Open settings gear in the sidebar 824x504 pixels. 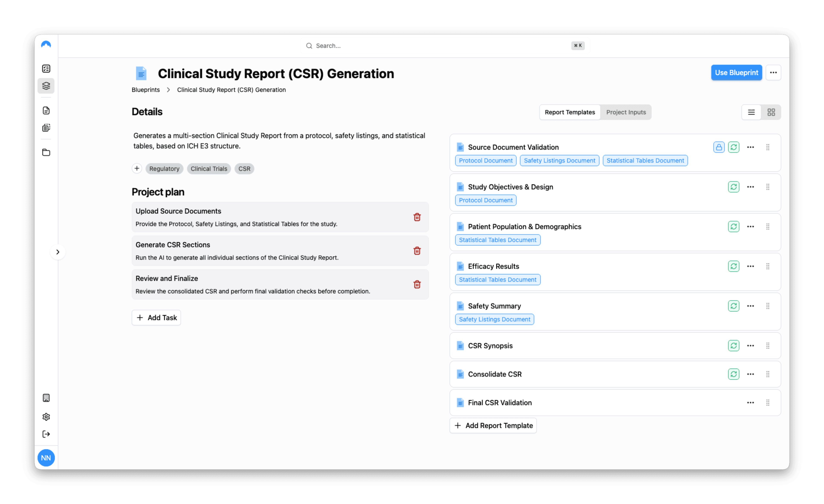[46, 416]
